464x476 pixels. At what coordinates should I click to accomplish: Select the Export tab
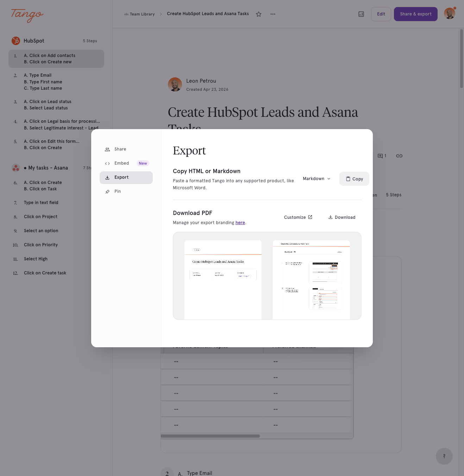tap(126, 177)
